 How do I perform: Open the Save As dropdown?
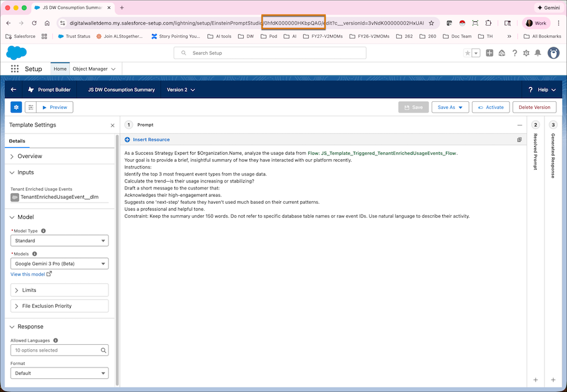pyautogui.click(x=450, y=108)
